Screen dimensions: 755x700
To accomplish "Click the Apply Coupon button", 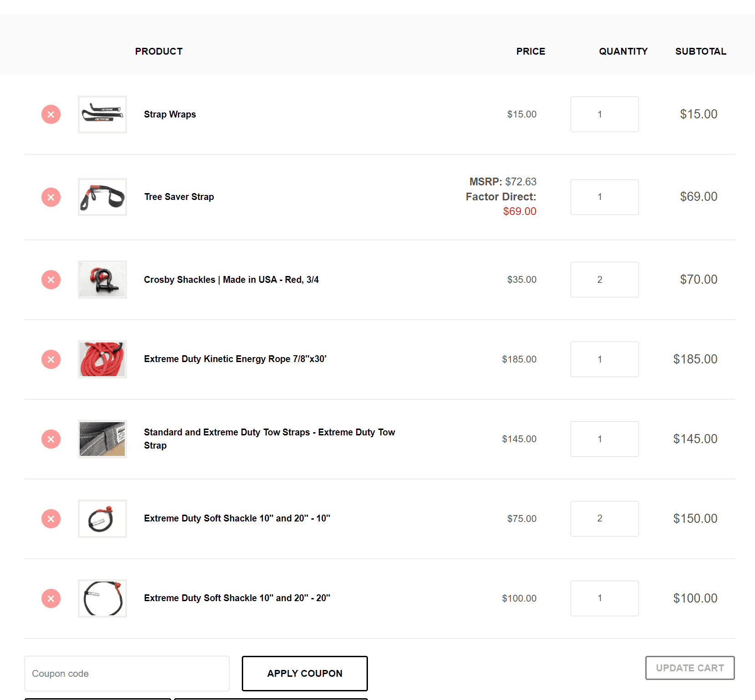I will pos(305,674).
